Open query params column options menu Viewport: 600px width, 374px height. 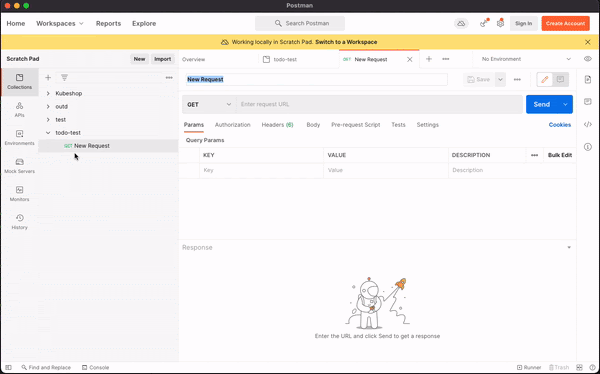534,155
